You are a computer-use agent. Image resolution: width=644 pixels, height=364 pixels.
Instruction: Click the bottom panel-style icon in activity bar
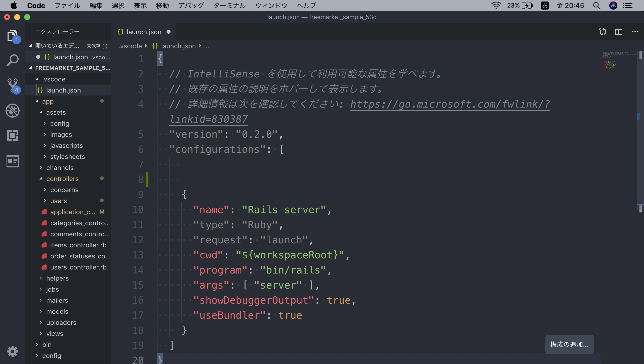13,161
